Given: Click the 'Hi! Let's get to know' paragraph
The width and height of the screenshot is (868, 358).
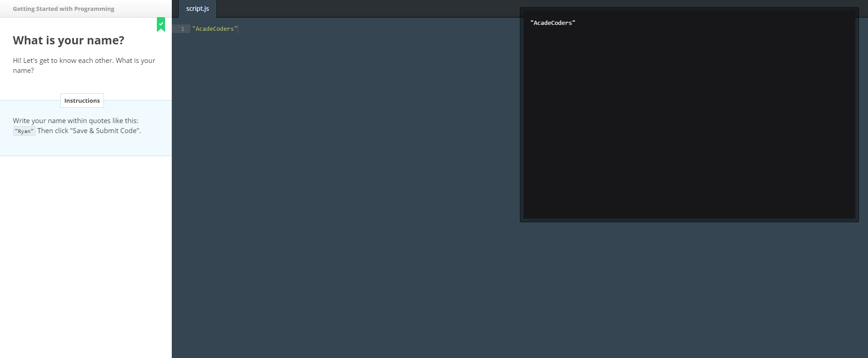Looking at the screenshot, I should click(x=84, y=65).
